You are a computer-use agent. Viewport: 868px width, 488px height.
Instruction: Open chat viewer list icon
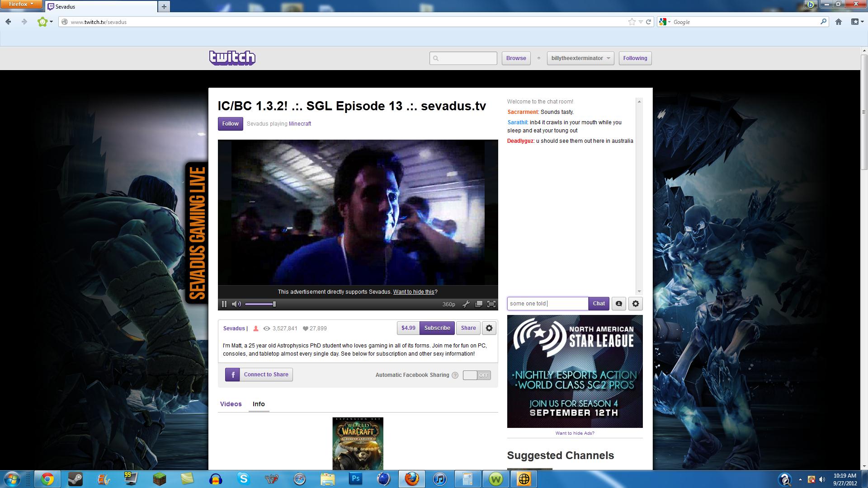tap(619, 304)
